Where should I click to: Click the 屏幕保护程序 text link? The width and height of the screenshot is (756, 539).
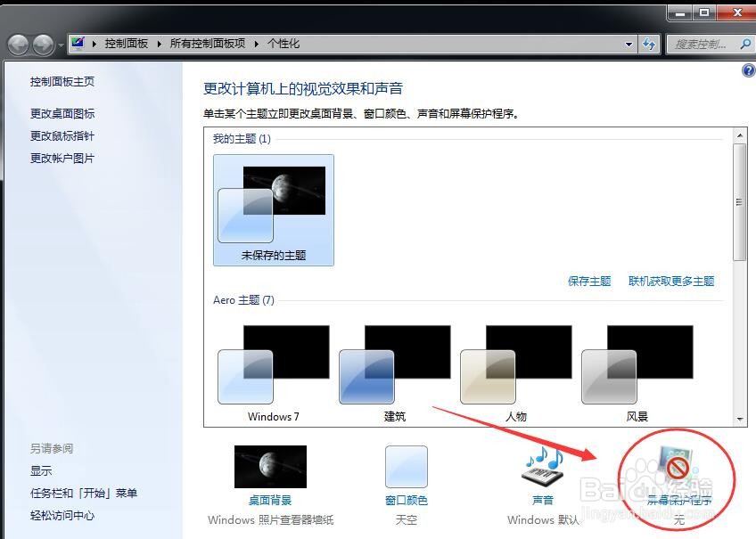(678, 501)
